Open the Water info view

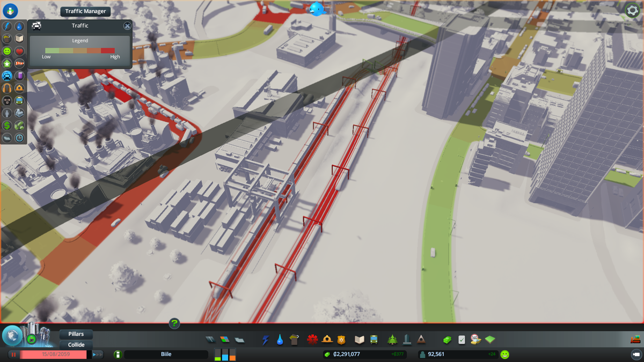[19, 26]
